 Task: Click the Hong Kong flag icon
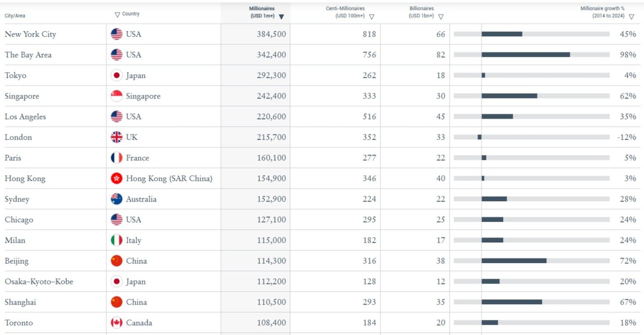pos(116,178)
